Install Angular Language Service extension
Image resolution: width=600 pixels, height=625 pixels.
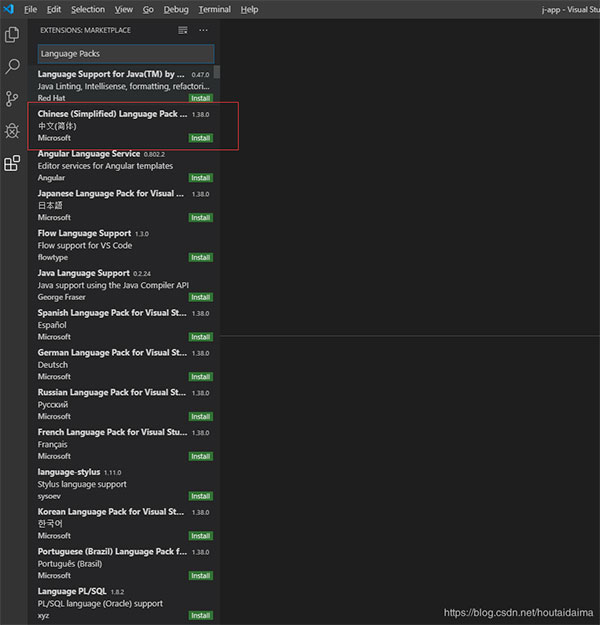pyautogui.click(x=200, y=177)
